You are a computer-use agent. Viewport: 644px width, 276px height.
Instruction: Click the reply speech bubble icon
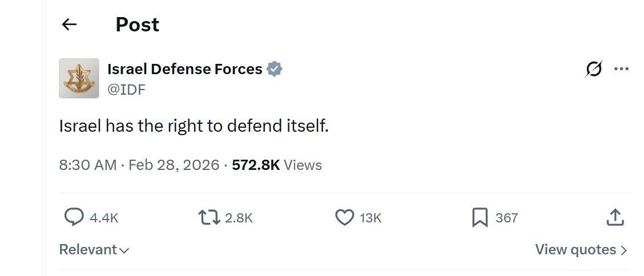pos(74,217)
